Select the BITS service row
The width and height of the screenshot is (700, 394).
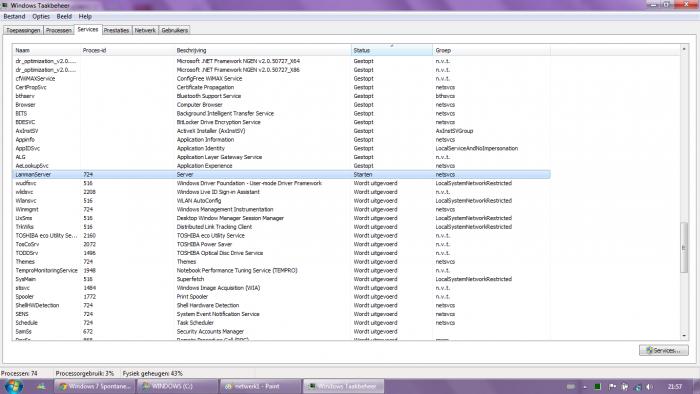tap(281, 113)
